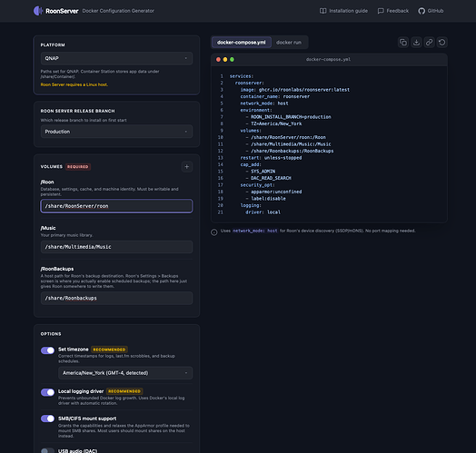Viewport: 476px width, 453px height.
Task: Click the RoonServer logo icon
Action: 38,11
